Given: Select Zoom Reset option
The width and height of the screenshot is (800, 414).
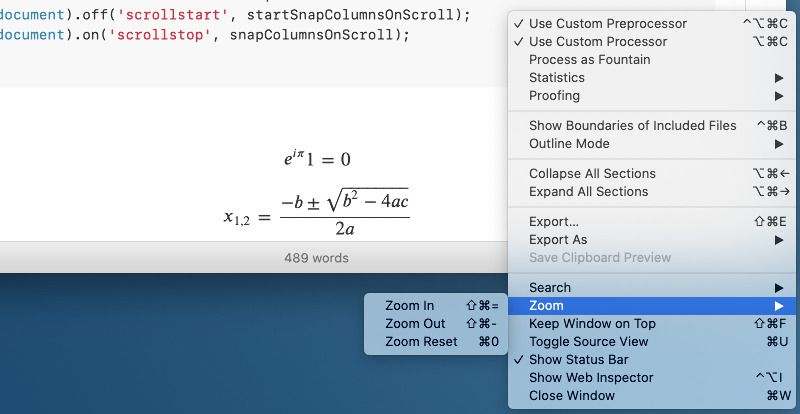Looking at the screenshot, I should pos(436,342).
